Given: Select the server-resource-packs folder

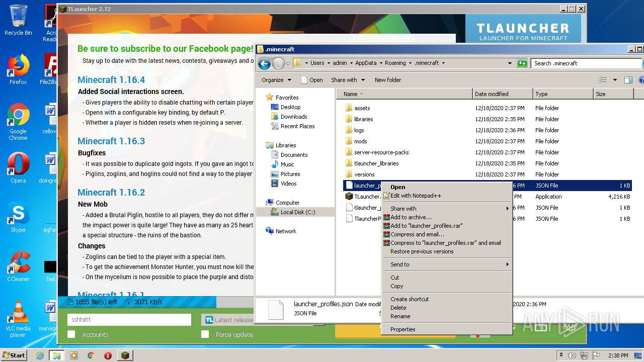Looking at the screenshot, I should 381,152.
